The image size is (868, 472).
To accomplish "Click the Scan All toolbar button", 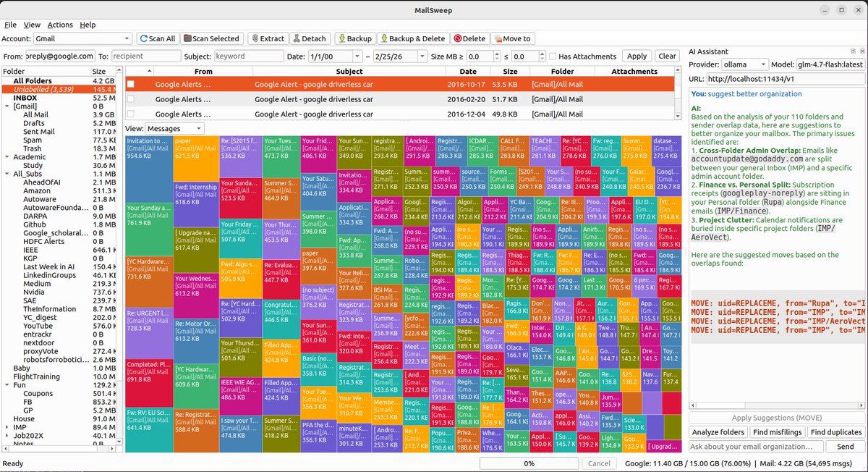I will pyautogui.click(x=157, y=38).
